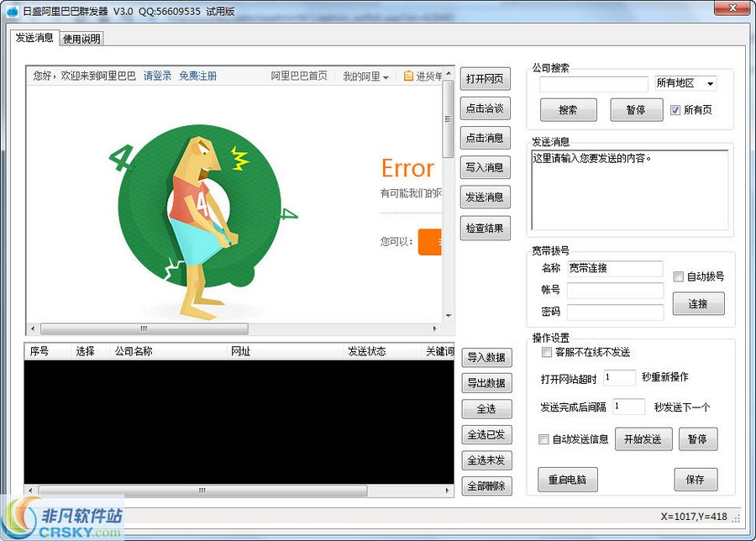Viewport: 756px width, 541px height.
Task: Open the 所有地区 region dropdown
Action: (x=685, y=83)
